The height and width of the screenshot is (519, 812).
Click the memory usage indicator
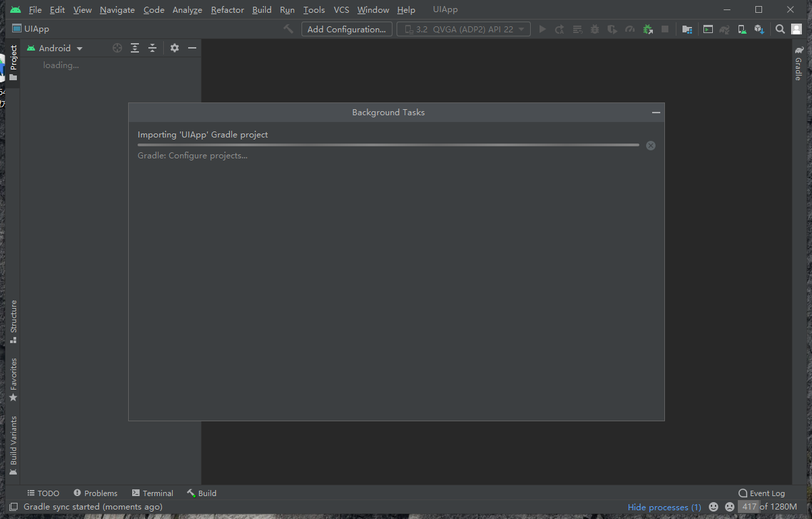point(768,507)
